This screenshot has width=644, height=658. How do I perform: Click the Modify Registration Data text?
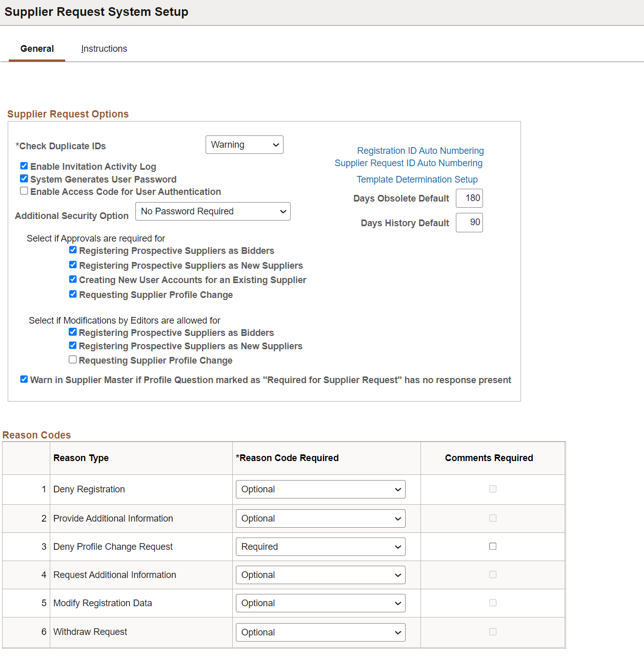coord(103,603)
